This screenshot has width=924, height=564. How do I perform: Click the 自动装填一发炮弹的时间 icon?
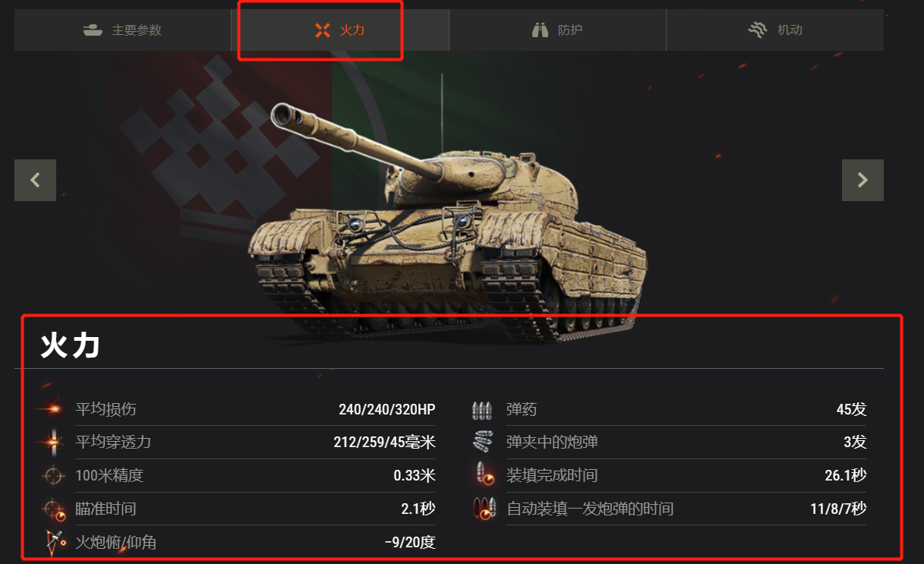[x=484, y=508]
